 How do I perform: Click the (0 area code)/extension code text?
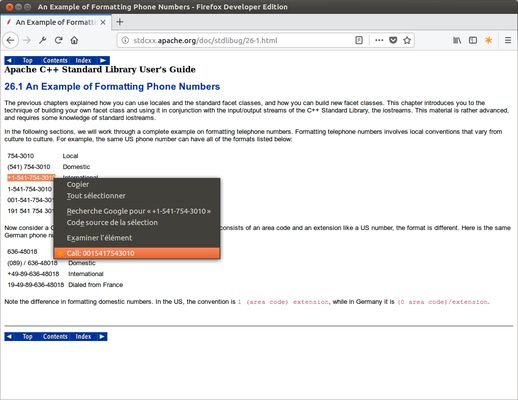pyautogui.click(x=443, y=302)
